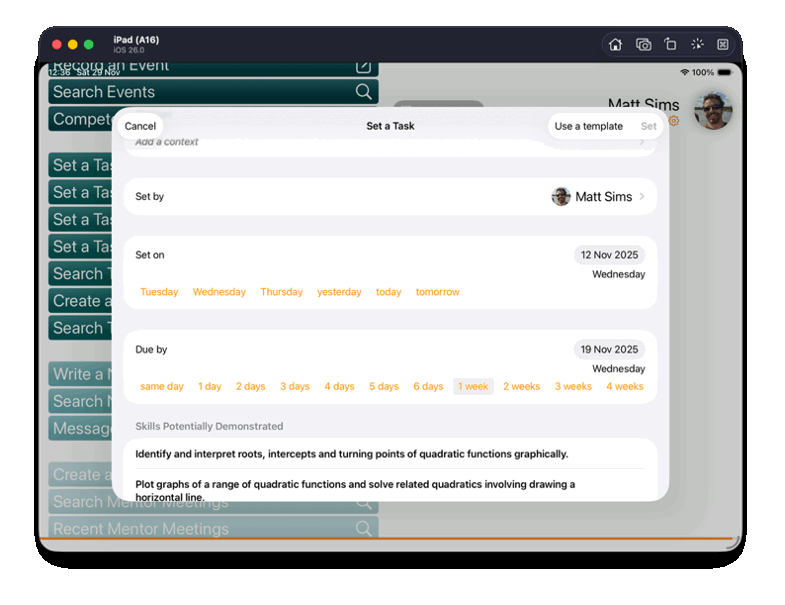Click the Wi-Fi status icon
The image size is (785, 605).
(x=684, y=73)
